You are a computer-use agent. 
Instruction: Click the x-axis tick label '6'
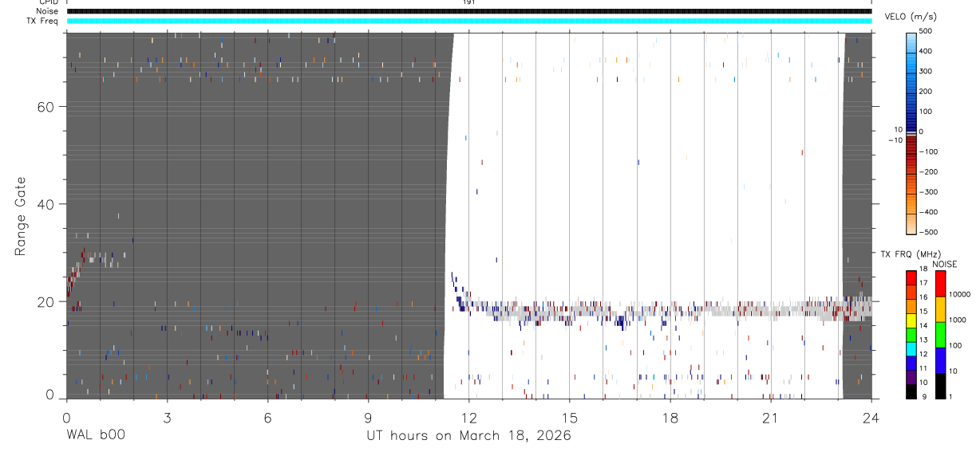tap(267, 417)
